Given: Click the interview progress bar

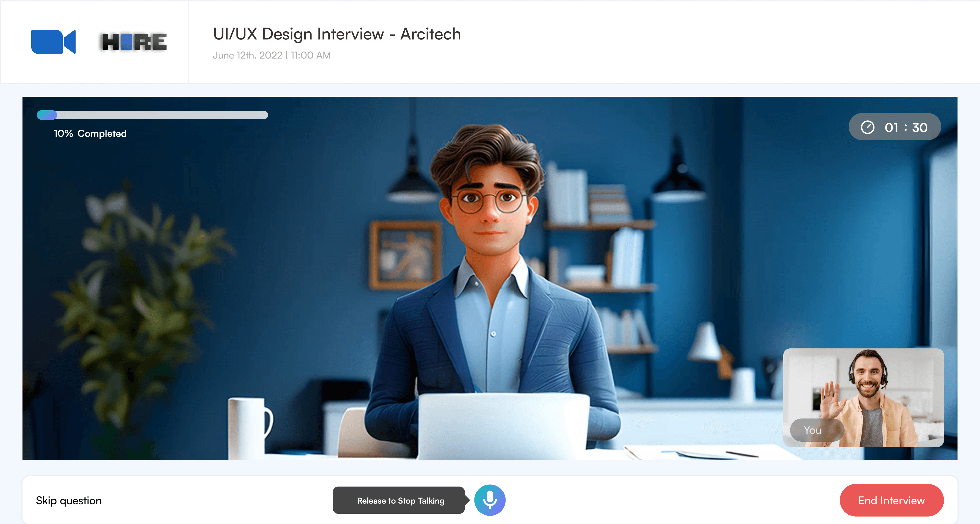Looking at the screenshot, I should [x=152, y=115].
